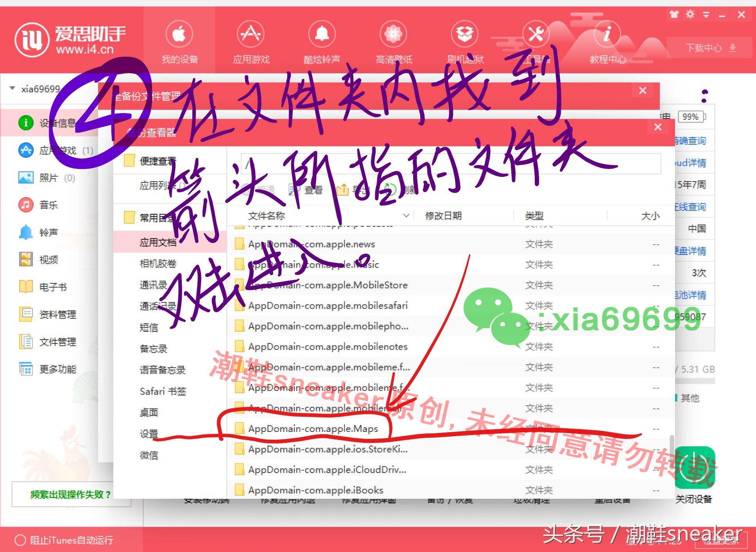Viewport: 756px width, 552px height.
Task: Open the 高清壁纸 wallpaper icon
Action: click(393, 34)
